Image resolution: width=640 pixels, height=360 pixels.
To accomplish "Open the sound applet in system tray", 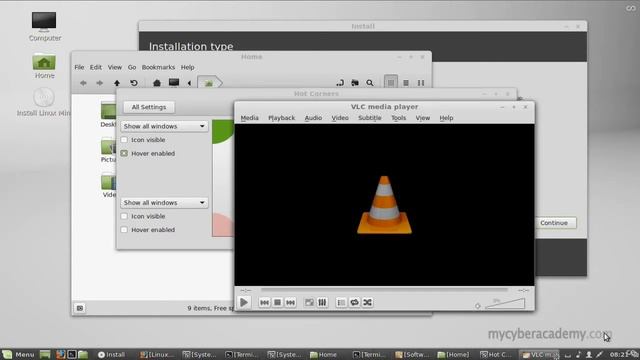I will pos(578,354).
